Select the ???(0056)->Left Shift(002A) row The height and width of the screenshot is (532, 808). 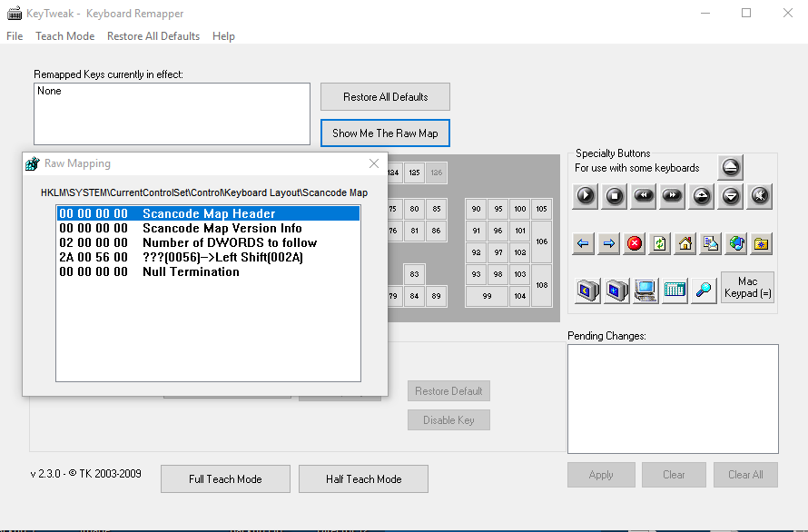click(x=208, y=257)
